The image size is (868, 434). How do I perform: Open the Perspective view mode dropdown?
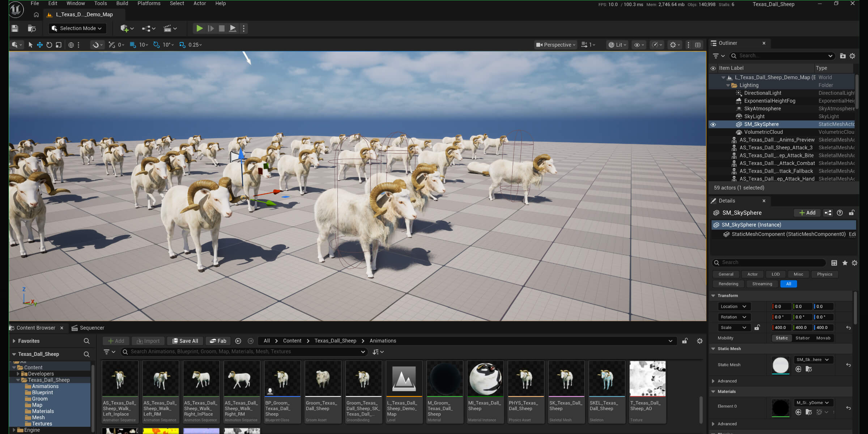click(x=556, y=45)
